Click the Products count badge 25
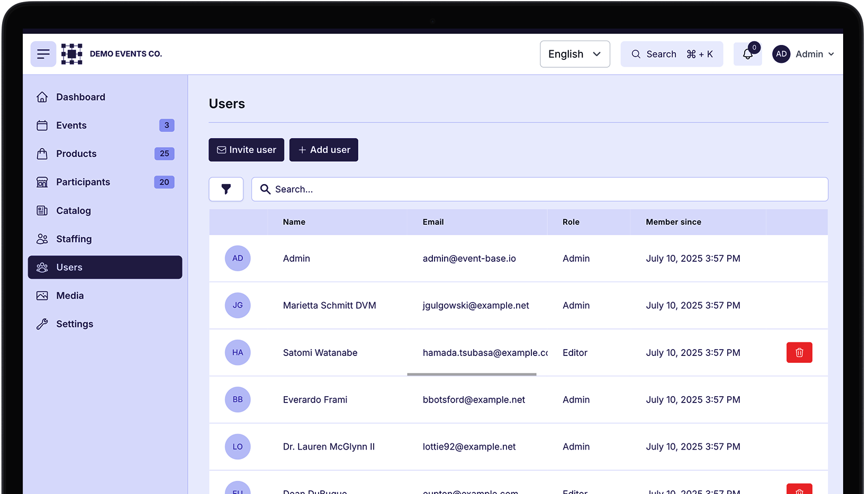Viewport: 868px width, 494px height. point(164,154)
